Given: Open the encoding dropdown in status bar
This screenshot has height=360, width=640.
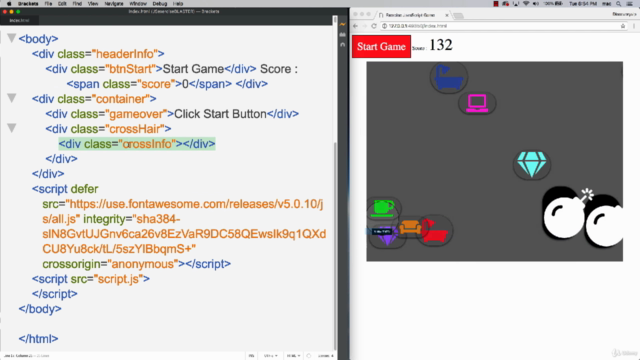Looking at the screenshot, I should coord(270,356).
